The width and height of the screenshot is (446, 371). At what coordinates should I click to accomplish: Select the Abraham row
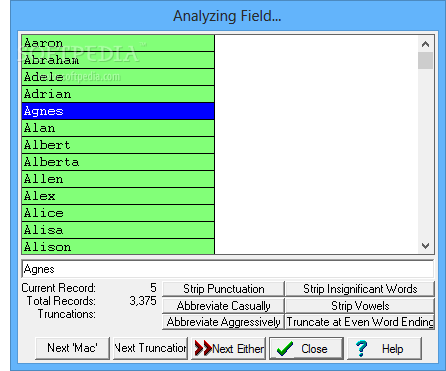[x=118, y=60]
